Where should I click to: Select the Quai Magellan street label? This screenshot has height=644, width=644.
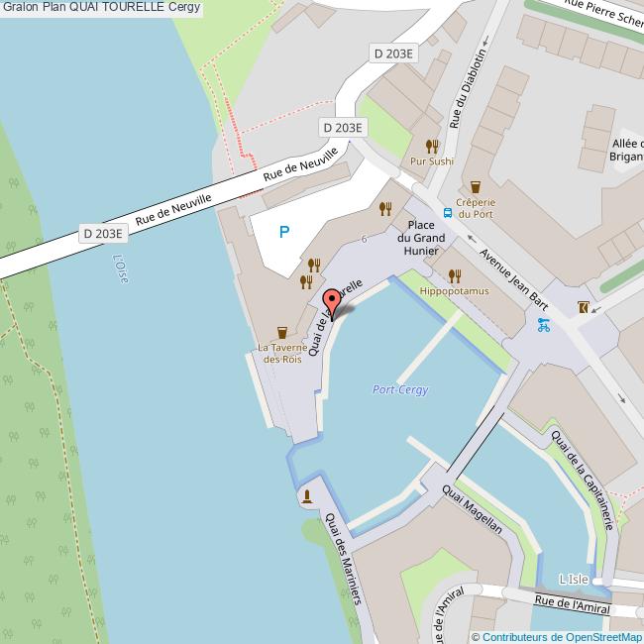pyautogui.click(x=473, y=509)
